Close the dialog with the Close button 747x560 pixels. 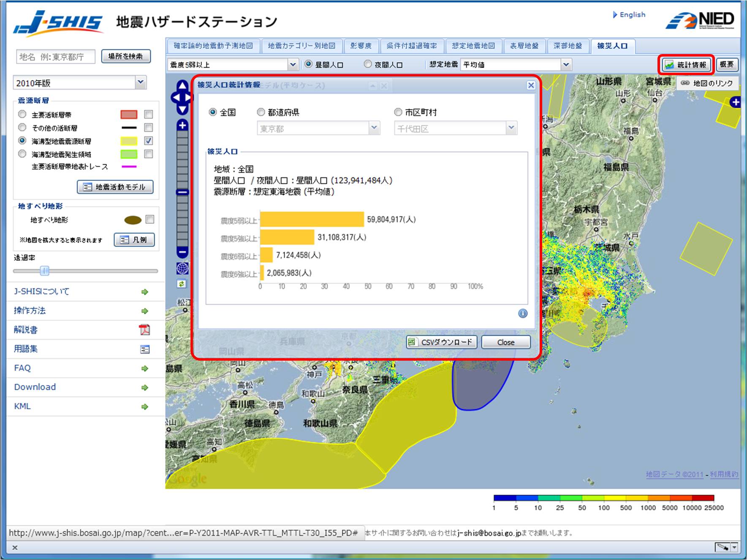505,342
